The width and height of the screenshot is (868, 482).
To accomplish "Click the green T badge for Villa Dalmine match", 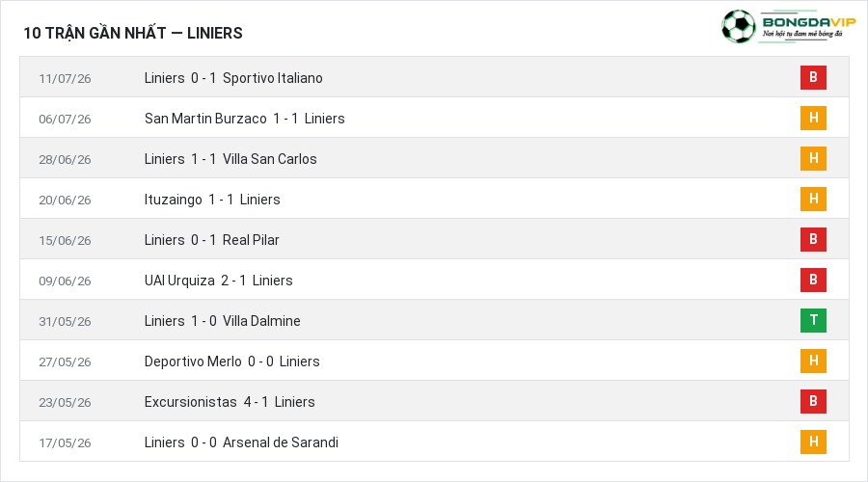I will click(813, 320).
